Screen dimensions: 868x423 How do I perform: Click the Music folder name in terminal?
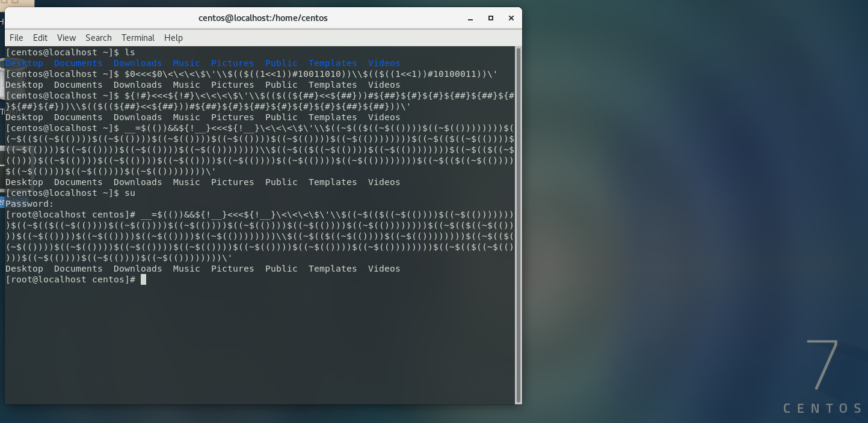[x=186, y=62]
